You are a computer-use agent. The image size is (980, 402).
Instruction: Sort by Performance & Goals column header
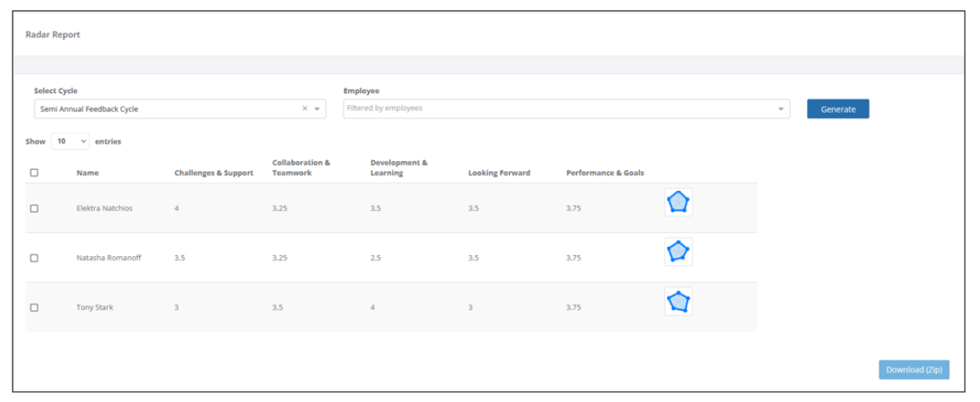pos(605,173)
